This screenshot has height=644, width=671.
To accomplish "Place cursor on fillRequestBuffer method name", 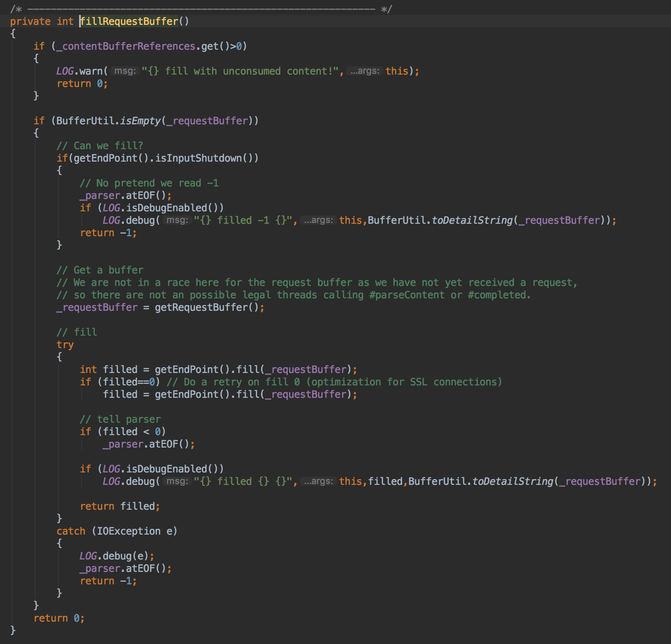I will click(129, 21).
